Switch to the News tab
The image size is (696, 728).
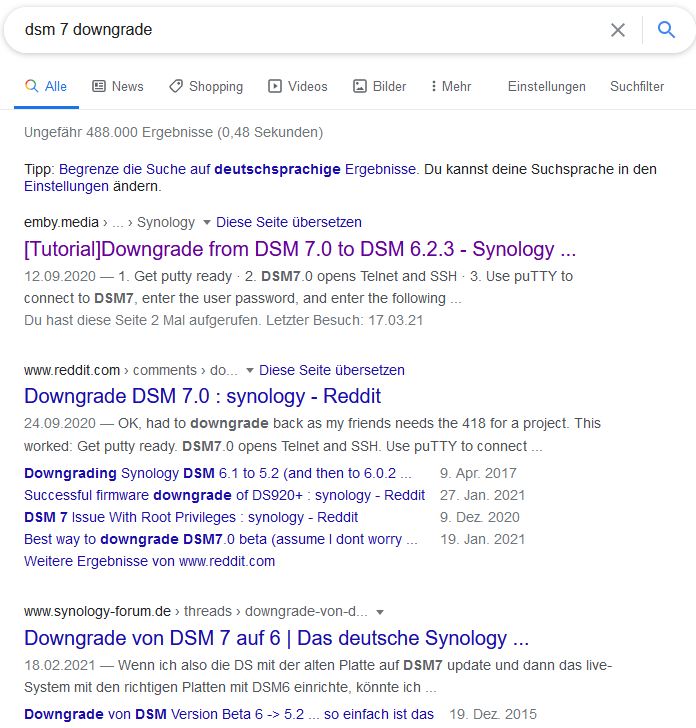click(118, 86)
